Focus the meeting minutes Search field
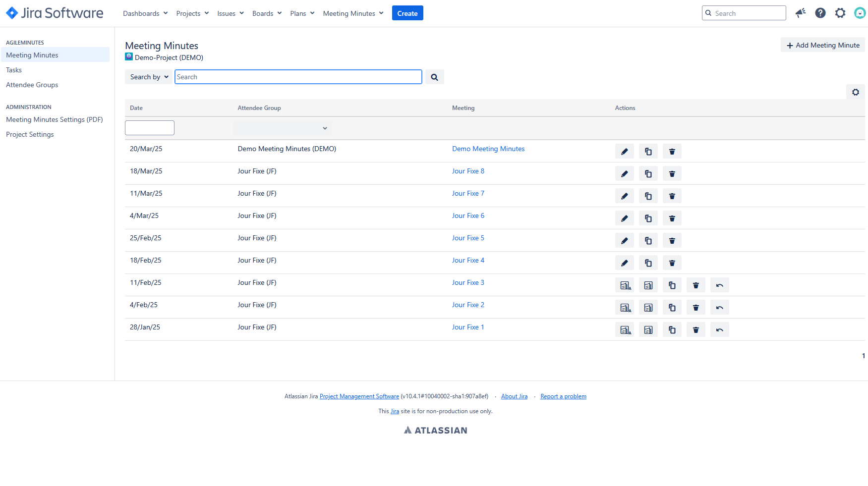 298,77
